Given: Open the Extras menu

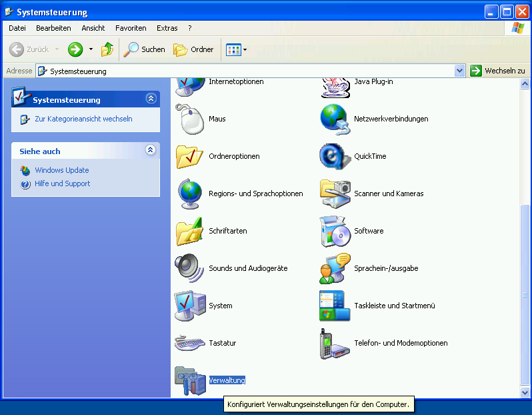Looking at the screenshot, I should click(x=167, y=28).
